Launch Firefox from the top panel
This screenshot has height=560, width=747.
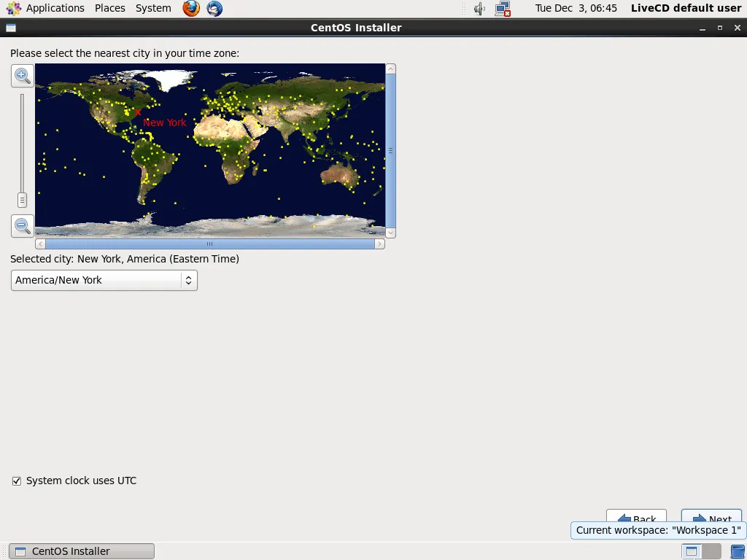[x=191, y=9]
